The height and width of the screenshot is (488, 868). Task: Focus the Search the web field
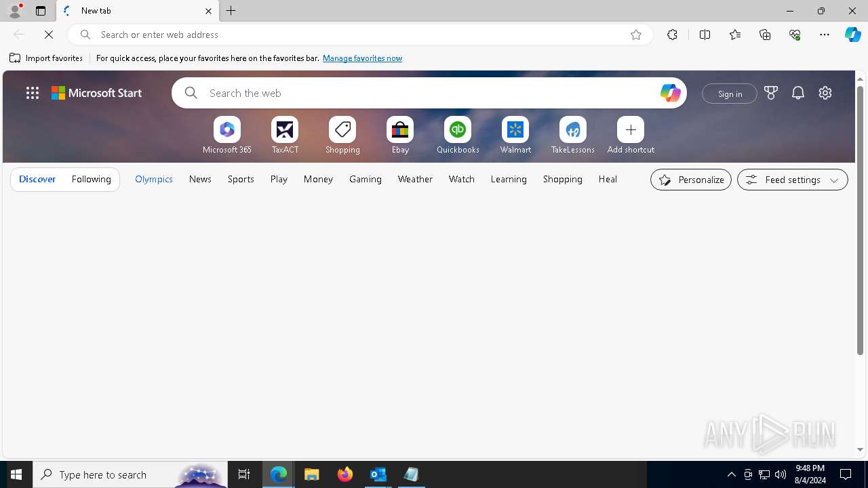429,93
